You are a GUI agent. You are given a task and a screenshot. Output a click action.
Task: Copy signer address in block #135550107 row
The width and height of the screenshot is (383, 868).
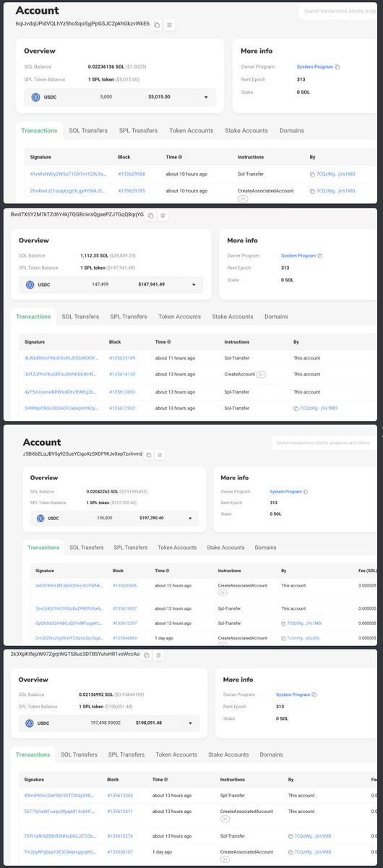[291, 852]
